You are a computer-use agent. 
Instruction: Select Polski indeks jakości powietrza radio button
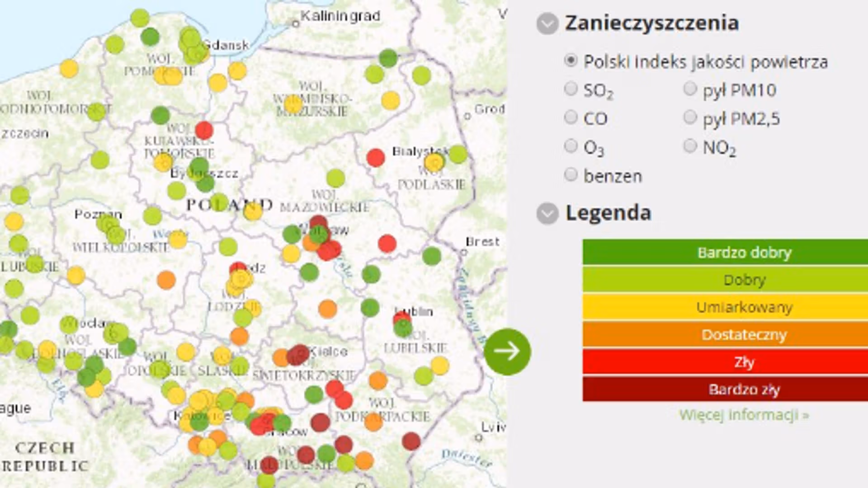pyautogui.click(x=571, y=61)
